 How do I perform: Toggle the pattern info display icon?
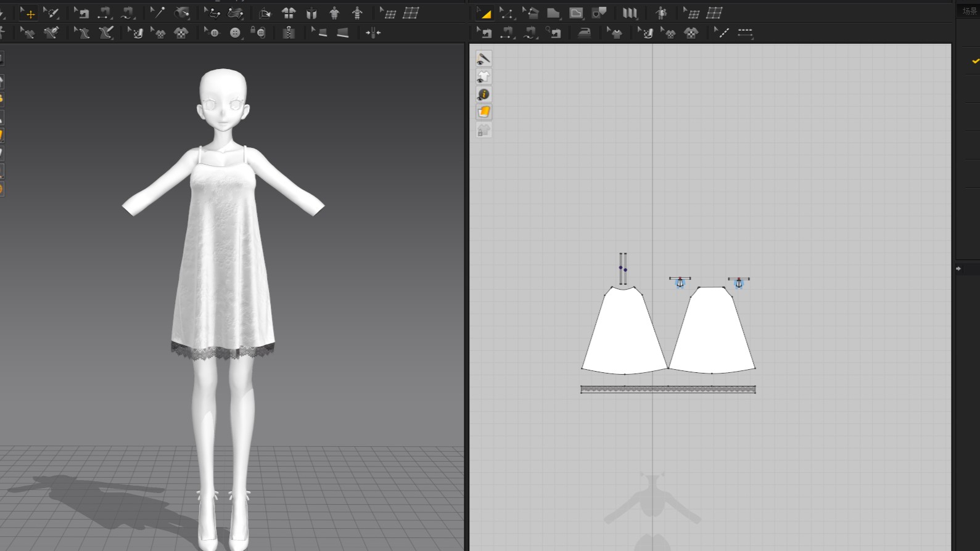pyautogui.click(x=484, y=94)
